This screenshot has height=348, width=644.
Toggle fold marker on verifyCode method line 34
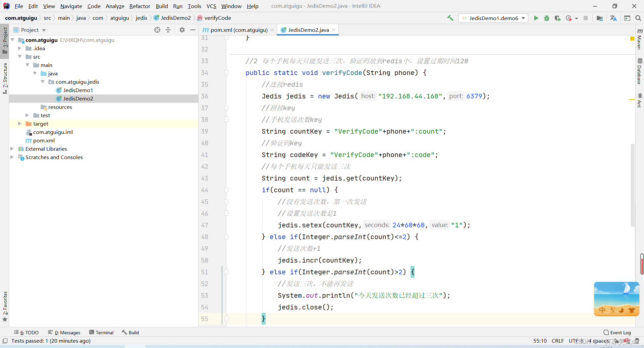pyautogui.click(x=226, y=73)
